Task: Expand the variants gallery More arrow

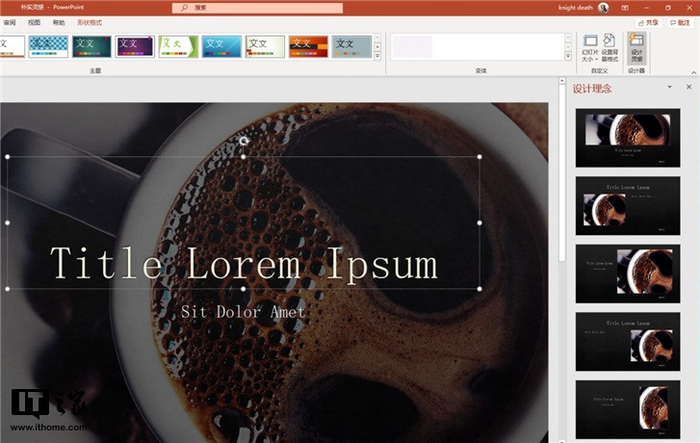Action: (x=568, y=55)
